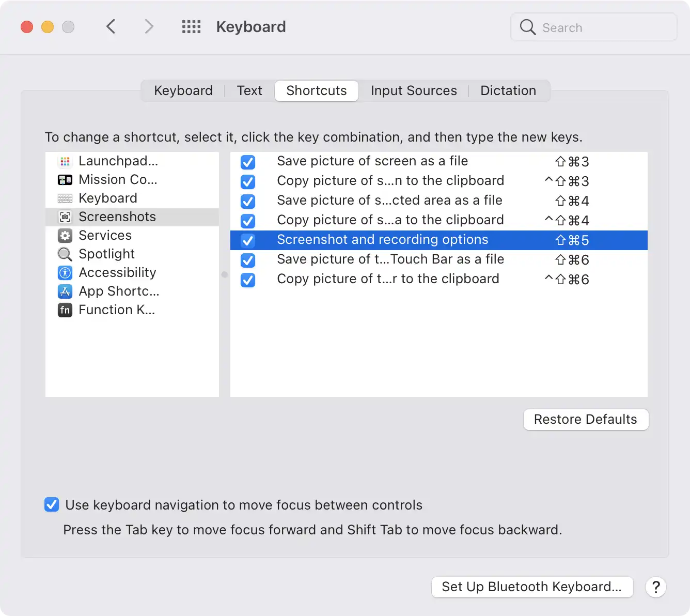Click the fn Function Keys icon
This screenshot has height=616, width=690.
pyautogui.click(x=65, y=310)
